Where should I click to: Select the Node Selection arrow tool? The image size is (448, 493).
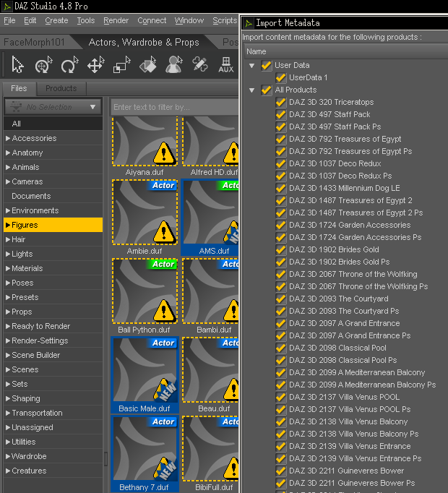[17, 65]
